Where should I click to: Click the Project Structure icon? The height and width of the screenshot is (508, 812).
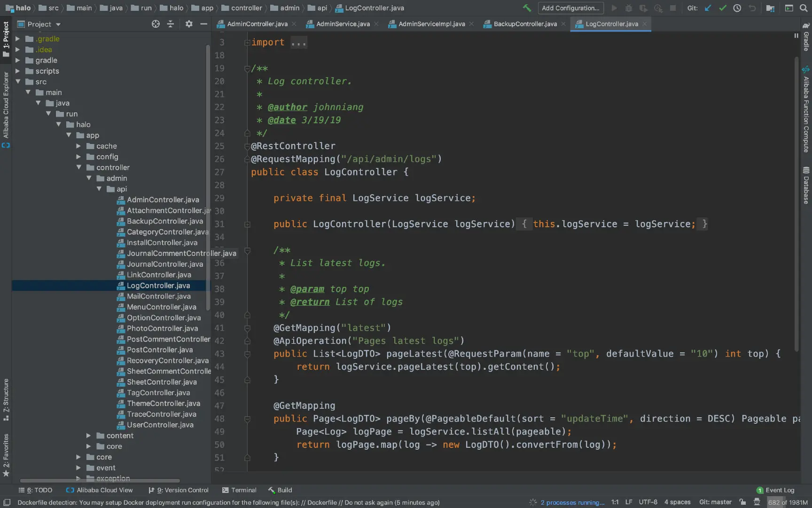(770, 8)
